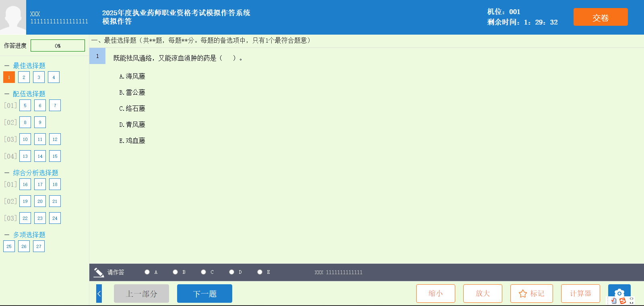Click the Sogou input method icon
Image resolution: width=644 pixels, height=306 pixels.
(623, 301)
